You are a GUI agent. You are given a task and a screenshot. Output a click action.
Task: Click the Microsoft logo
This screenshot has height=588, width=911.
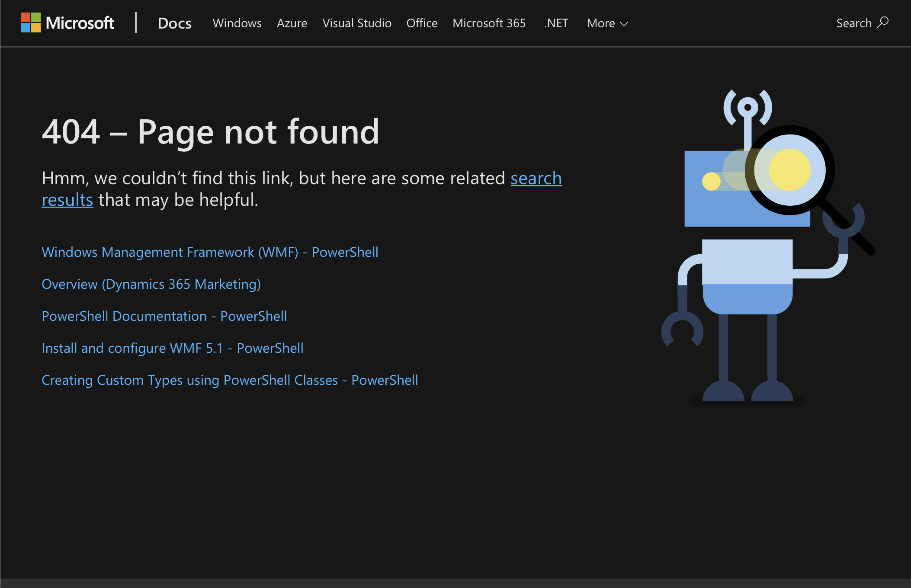coord(67,23)
